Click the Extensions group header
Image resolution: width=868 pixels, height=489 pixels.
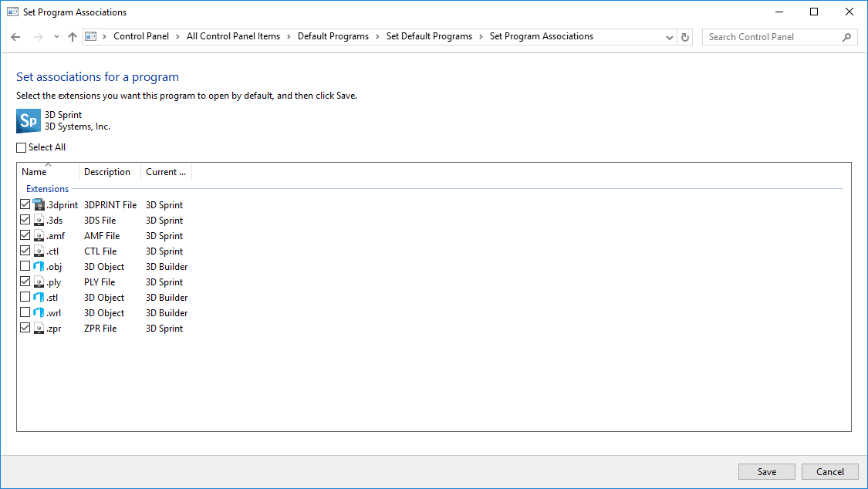(47, 188)
